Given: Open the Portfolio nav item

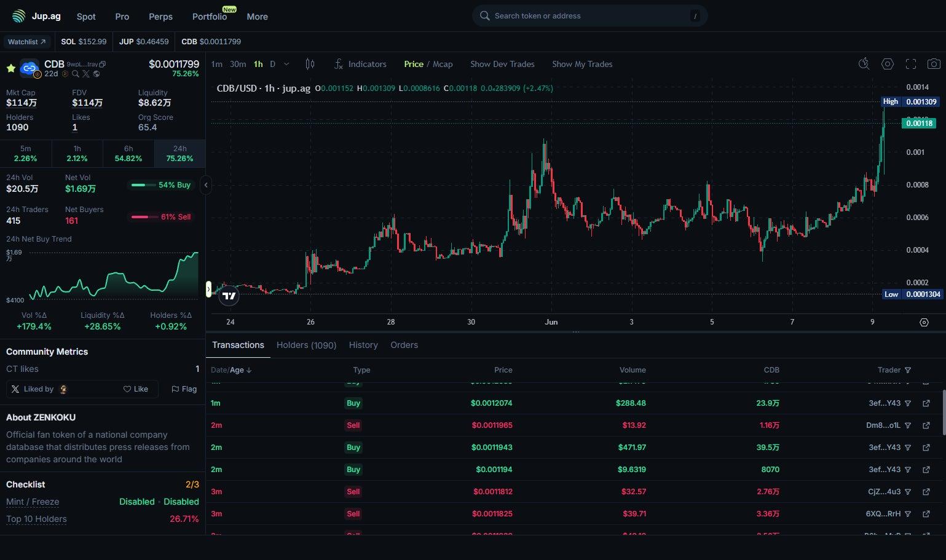Looking at the screenshot, I should [210, 17].
